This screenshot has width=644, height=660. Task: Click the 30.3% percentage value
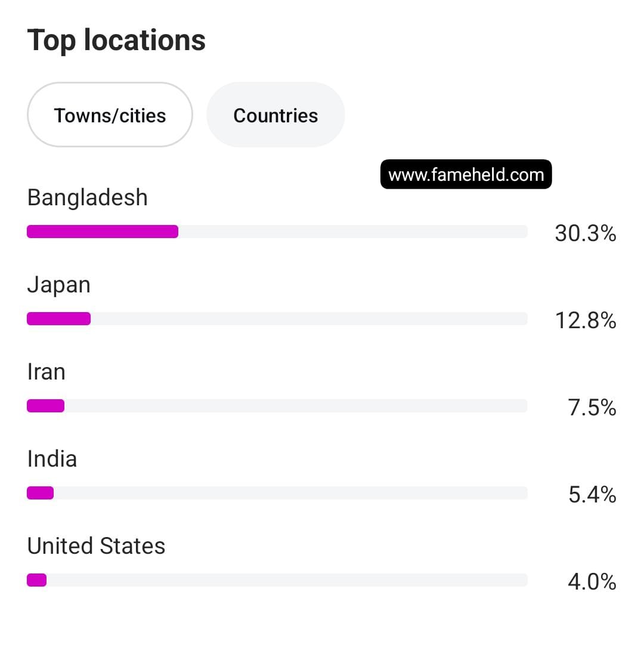pos(586,233)
